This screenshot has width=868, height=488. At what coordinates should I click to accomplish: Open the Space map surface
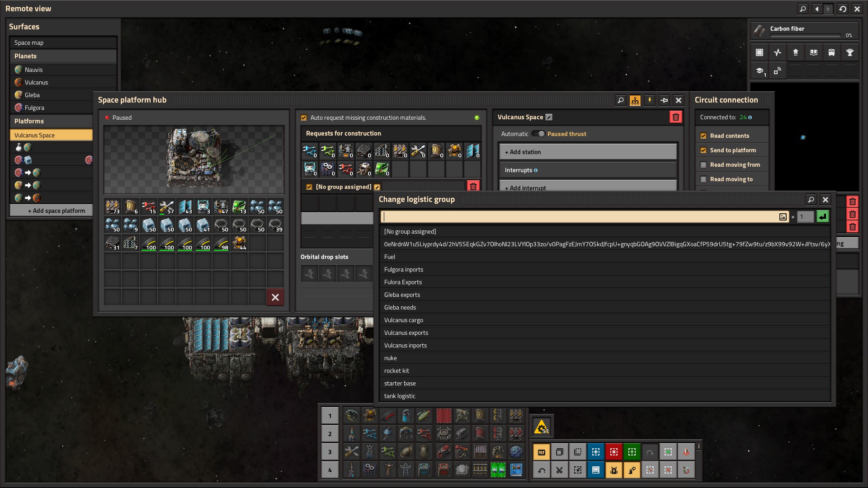63,42
